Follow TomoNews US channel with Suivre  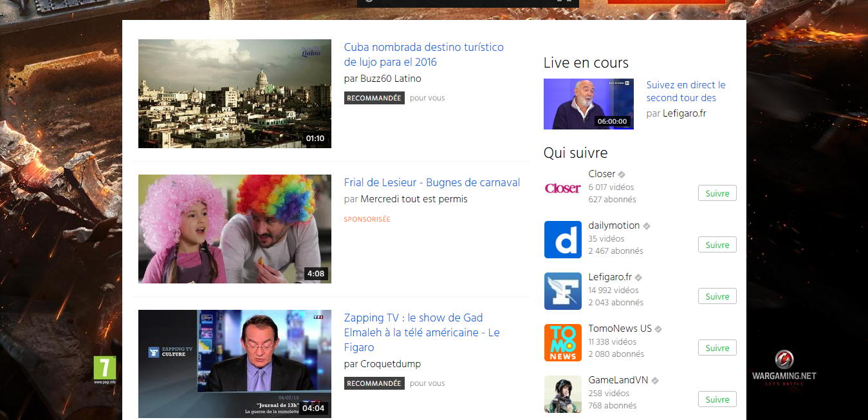(x=717, y=348)
